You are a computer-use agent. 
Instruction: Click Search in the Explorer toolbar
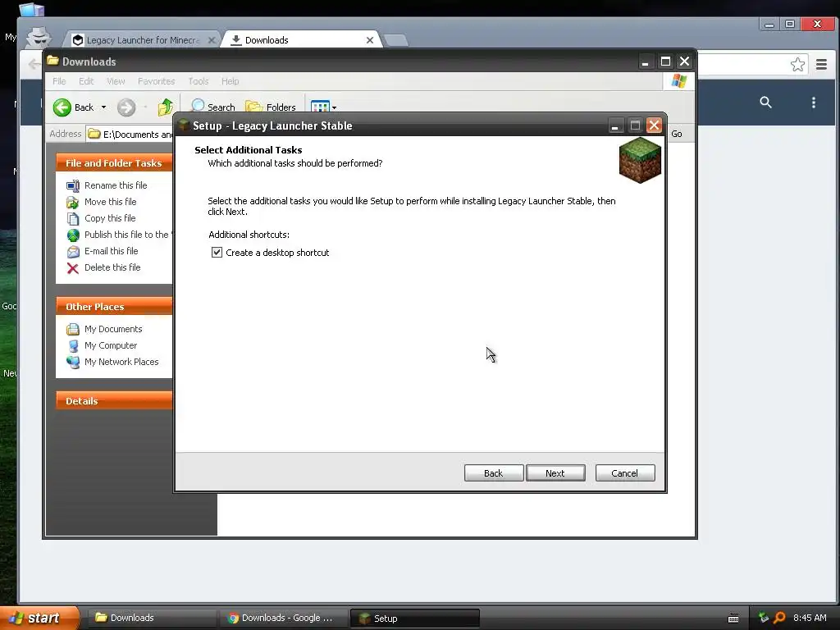click(x=212, y=106)
